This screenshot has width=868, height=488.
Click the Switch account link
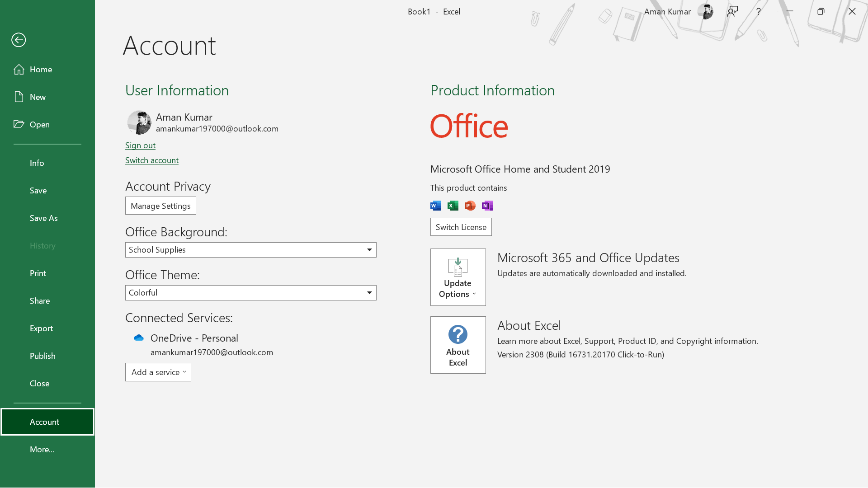(x=151, y=160)
